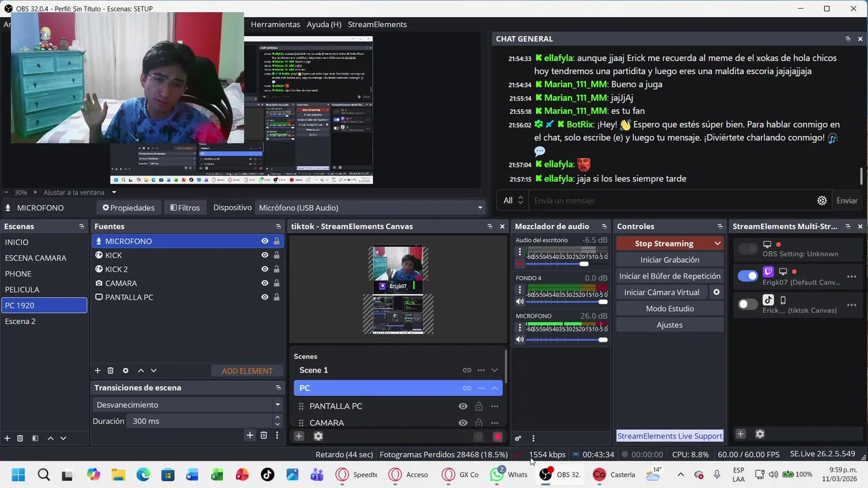Add item in StreamElements Canvas bottom bar
The image size is (868, 488).
click(298, 436)
